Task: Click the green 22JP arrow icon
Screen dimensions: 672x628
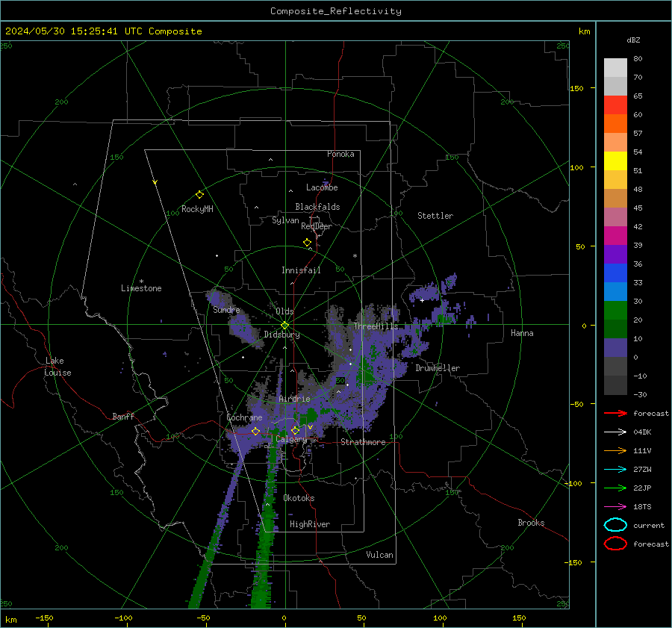Action: [x=615, y=488]
